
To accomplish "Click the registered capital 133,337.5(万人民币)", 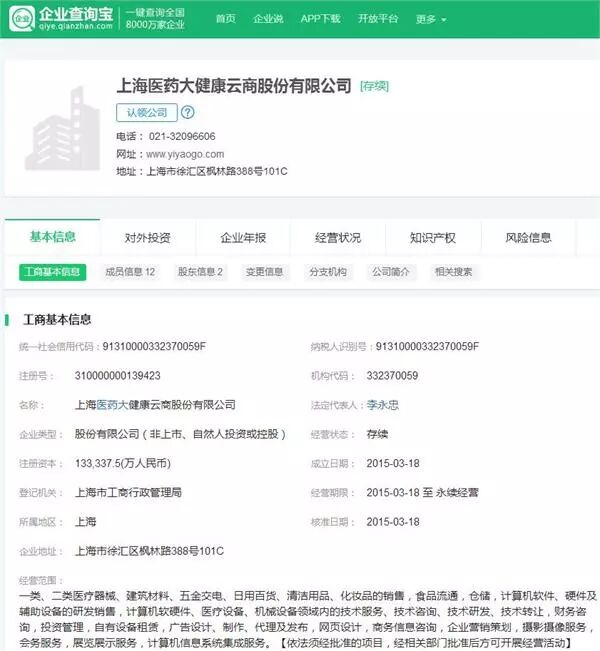I will click(x=123, y=463).
